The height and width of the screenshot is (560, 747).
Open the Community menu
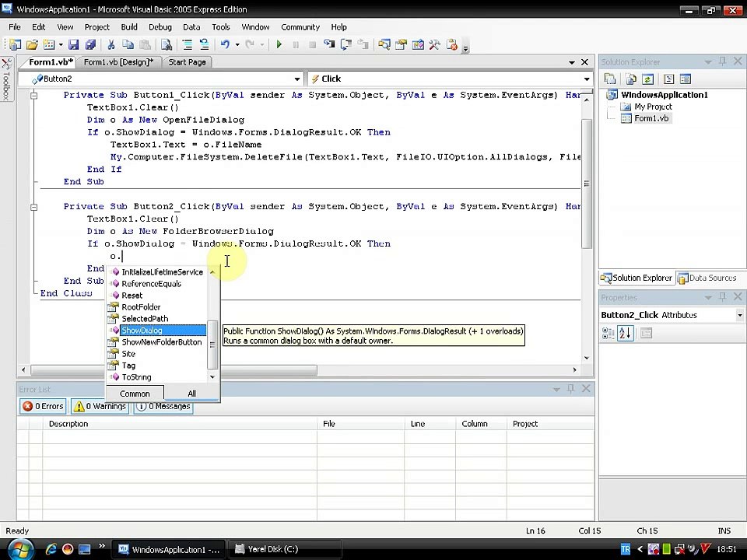click(300, 27)
